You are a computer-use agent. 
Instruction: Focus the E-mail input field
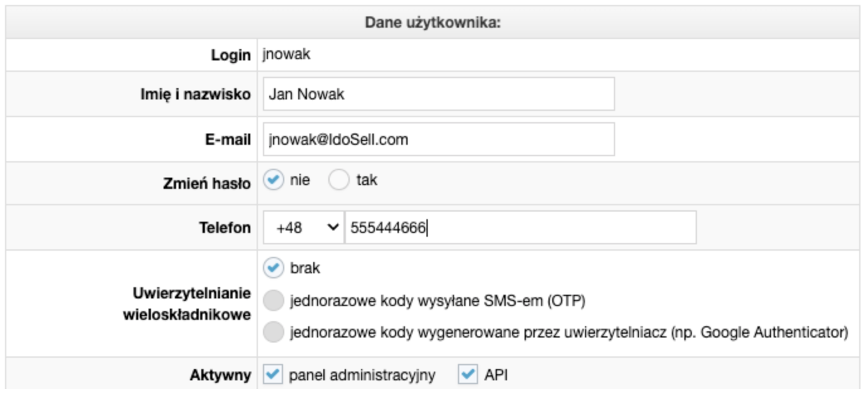pos(438,139)
